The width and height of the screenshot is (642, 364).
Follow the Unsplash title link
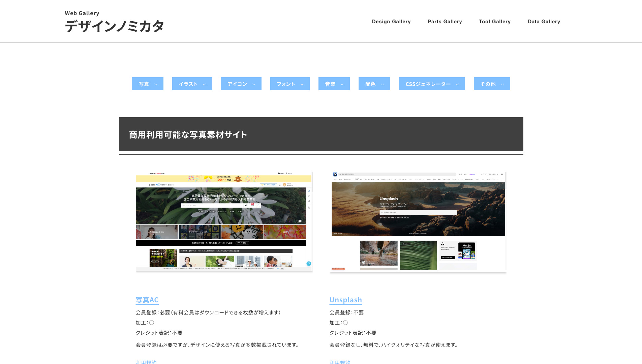point(345,300)
